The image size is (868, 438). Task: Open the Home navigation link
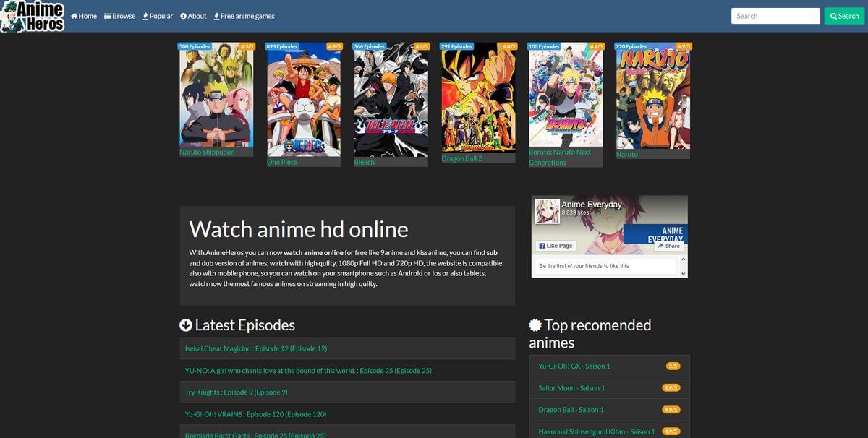[x=84, y=16]
